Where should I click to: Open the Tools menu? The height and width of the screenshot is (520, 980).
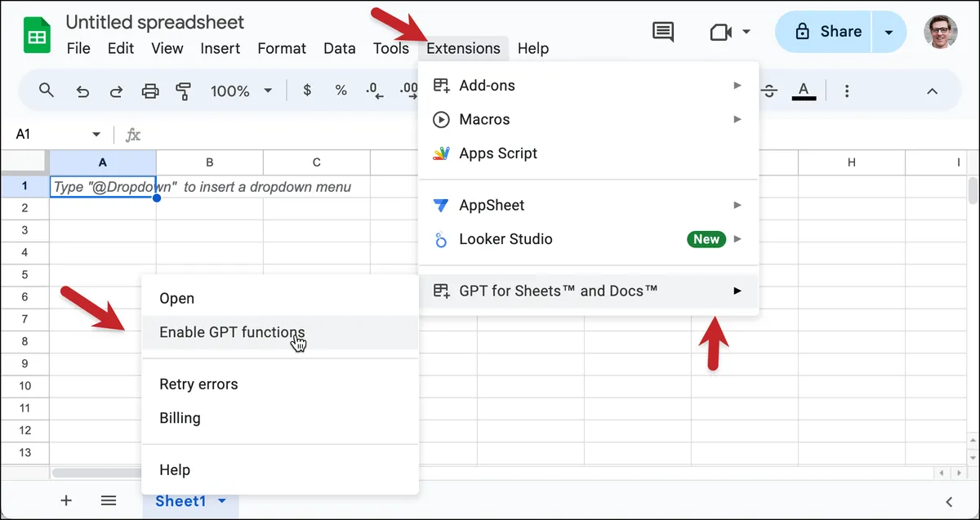coord(391,48)
